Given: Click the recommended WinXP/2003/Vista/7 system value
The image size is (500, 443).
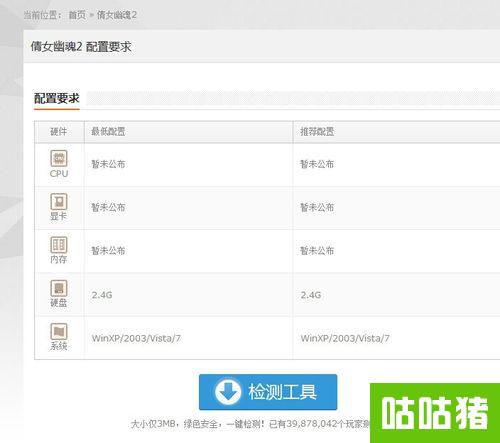Looking at the screenshot, I should pos(345,338).
